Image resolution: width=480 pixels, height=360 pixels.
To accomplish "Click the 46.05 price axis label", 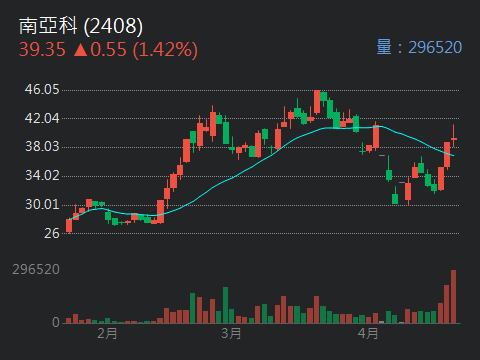I will [42, 89].
